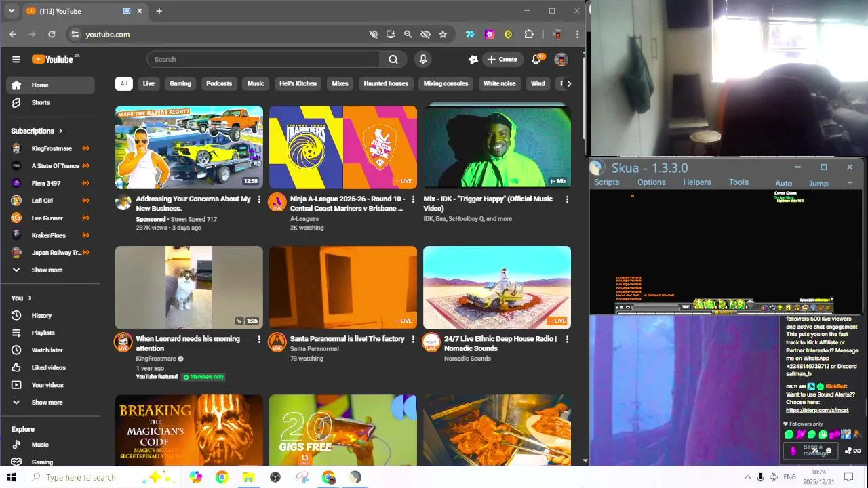Select the Hell's Kitchen filter chip
The image size is (868, 488).
pyautogui.click(x=298, y=83)
